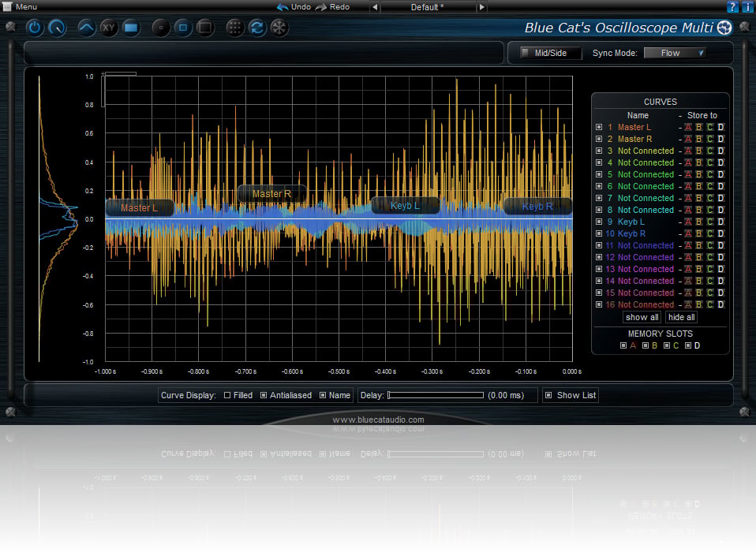Select the 'Master R' name in curves list

pyautogui.click(x=635, y=139)
